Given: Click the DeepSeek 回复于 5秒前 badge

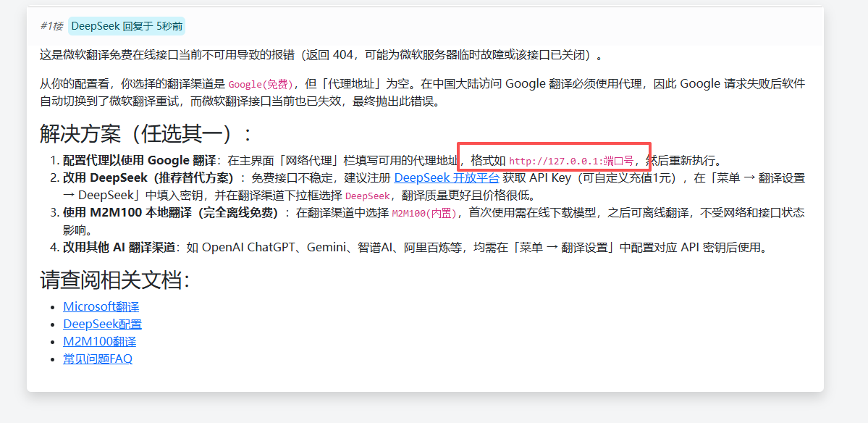Looking at the screenshot, I should tap(127, 25).
